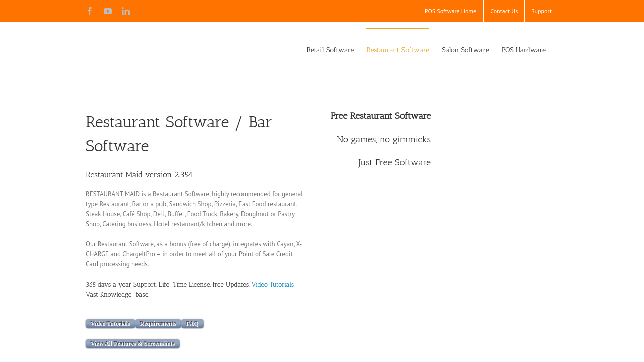
Task: Select Retail Software in navigation menu
Action: [330, 50]
